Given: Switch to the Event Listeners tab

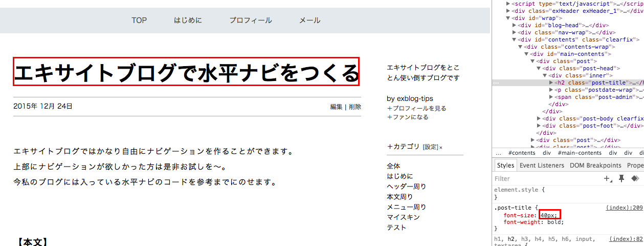Looking at the screenshot, I should click(542, 166).
